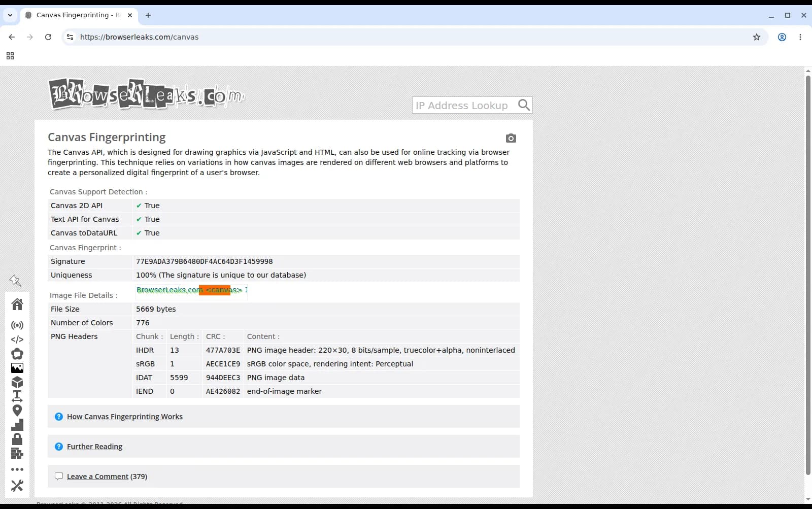This screenshot has width=812, height=509.
Task: Open the Fonts text-width icon
Action: pos(17,396)
